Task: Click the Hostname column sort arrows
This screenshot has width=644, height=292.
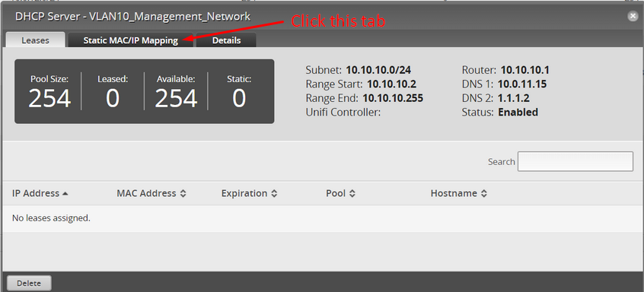Action: pyautogui.click(x=484, y=194)
